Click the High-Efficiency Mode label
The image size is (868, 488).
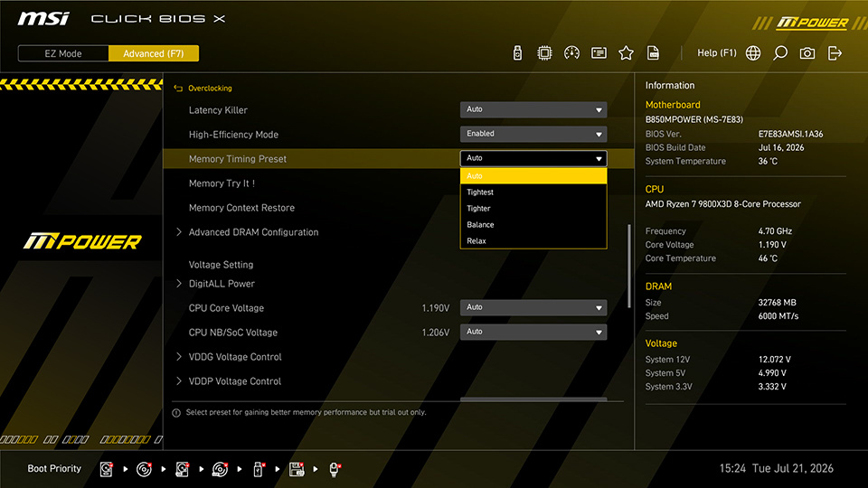point(233,135)
